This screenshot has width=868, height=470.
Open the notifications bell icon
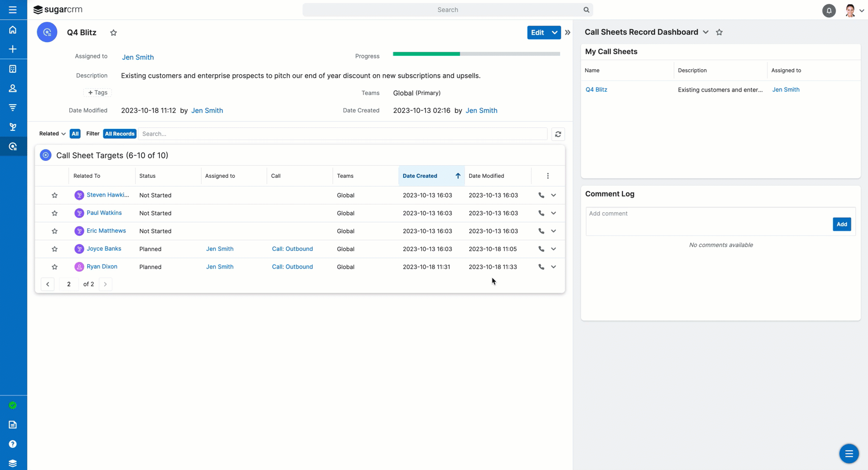tap(829, 10)
